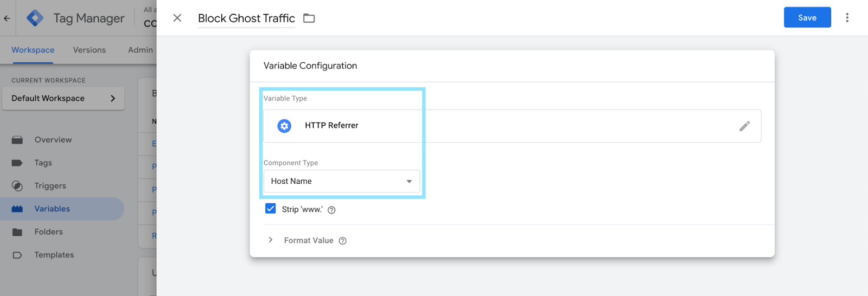The height and width of the screenshot is (296, 868).
Task: Open the Default Workspace selector
Action: pyautogui.click(x=63, y=98)
